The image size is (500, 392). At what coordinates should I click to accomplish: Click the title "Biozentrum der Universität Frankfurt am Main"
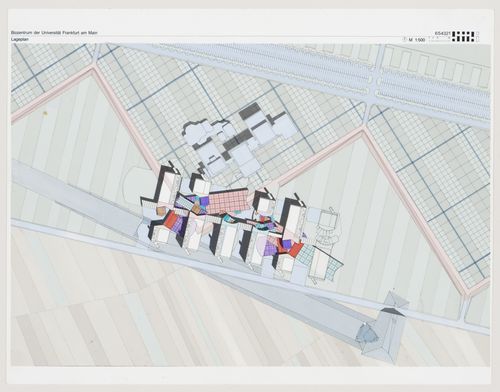click(54, 33)
